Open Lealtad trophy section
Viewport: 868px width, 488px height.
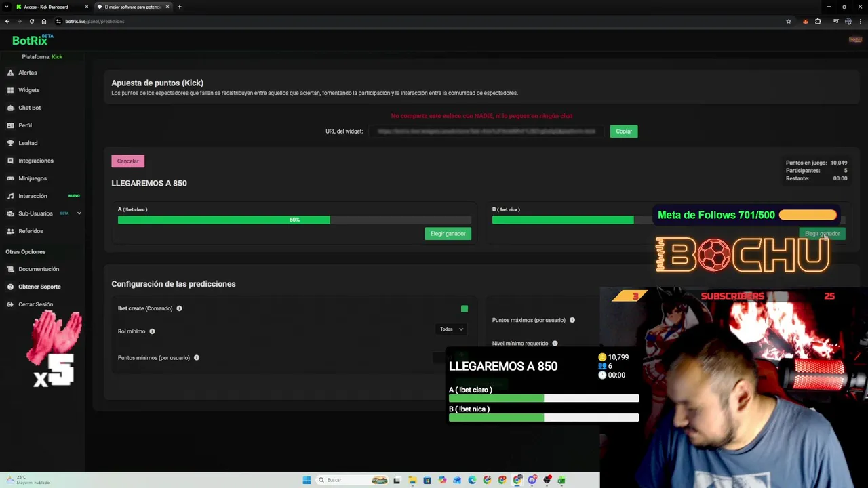[28, 143]
